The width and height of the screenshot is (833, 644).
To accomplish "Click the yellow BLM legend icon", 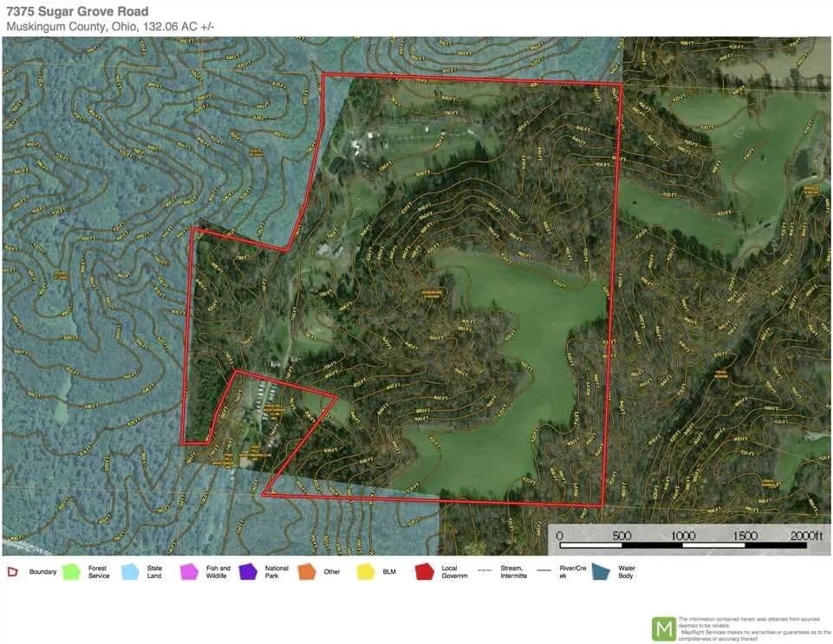I will (365, 572).
